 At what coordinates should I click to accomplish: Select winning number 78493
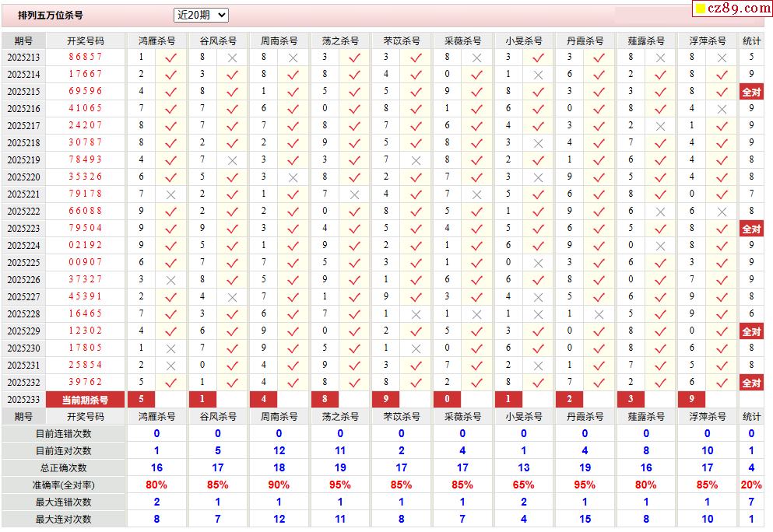coord(86,159)
